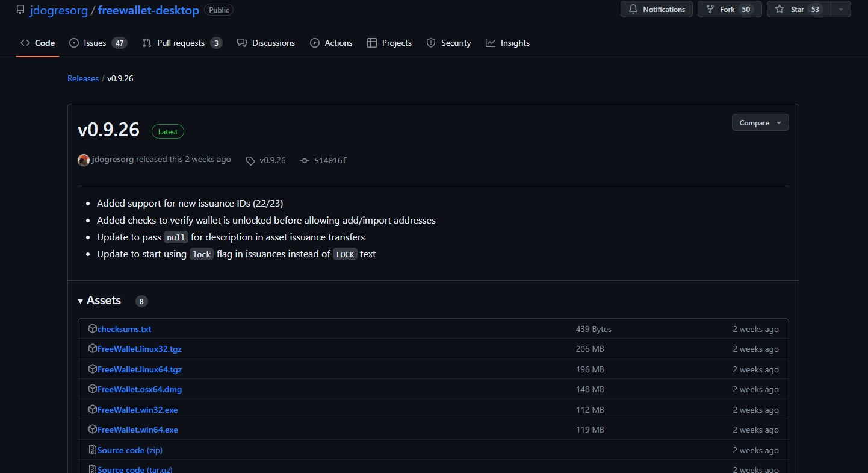Click package icon next to FreeWallet.osx64.dmg
Screen dimensions: 868x473
pos(93,389)
